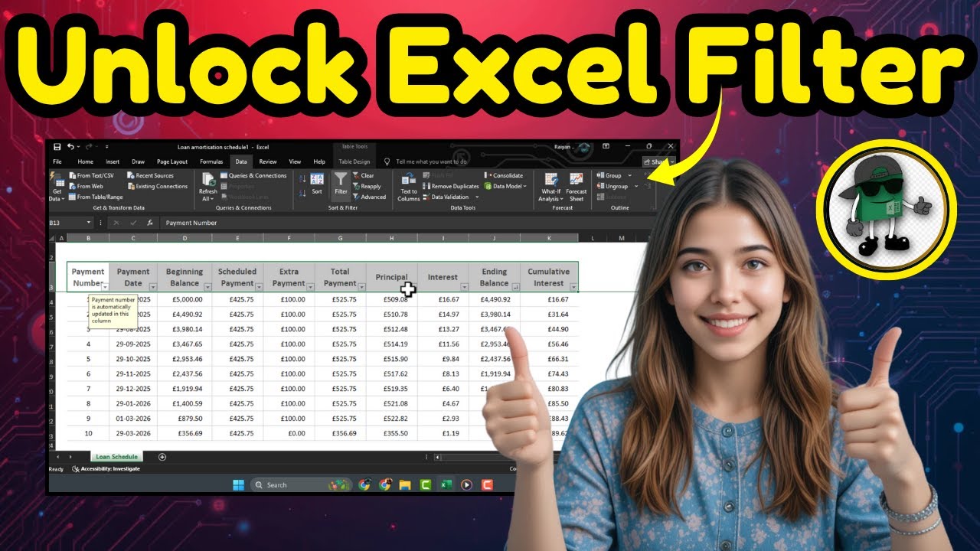Open the Table Design tab
Screen dimensions: 980x551
(x=354, y=161)
